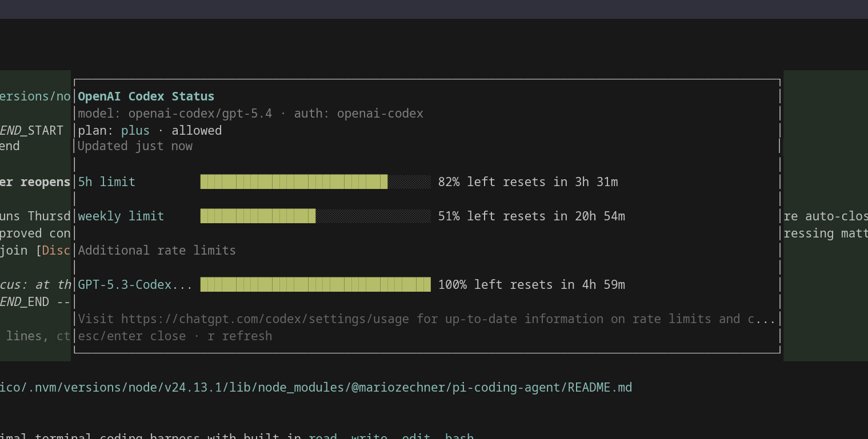Click the '5h limit' label
Screen dimensions: 868x439
tap(107, 182)
